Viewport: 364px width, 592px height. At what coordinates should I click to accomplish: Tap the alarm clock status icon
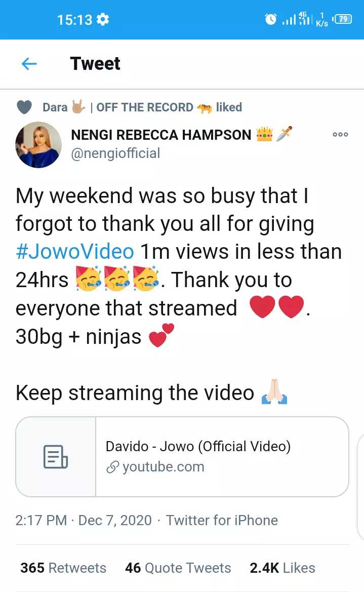[x=270, y=19]
